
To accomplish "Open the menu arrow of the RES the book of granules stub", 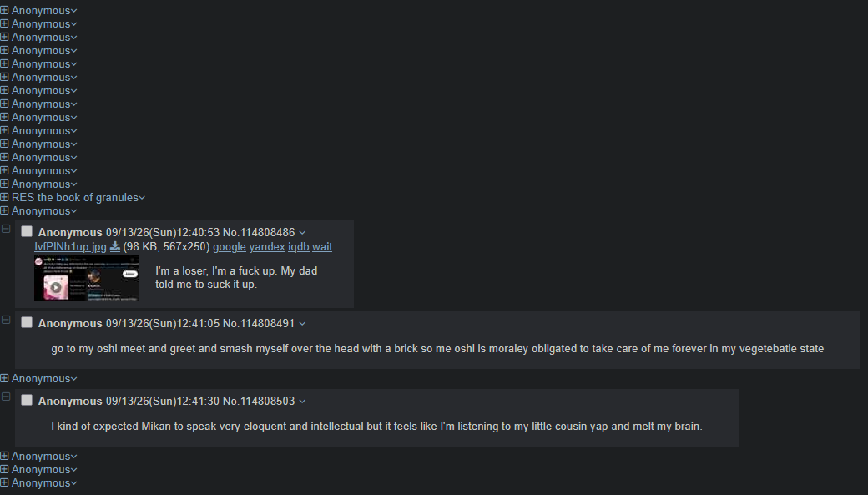I will 142,198.
